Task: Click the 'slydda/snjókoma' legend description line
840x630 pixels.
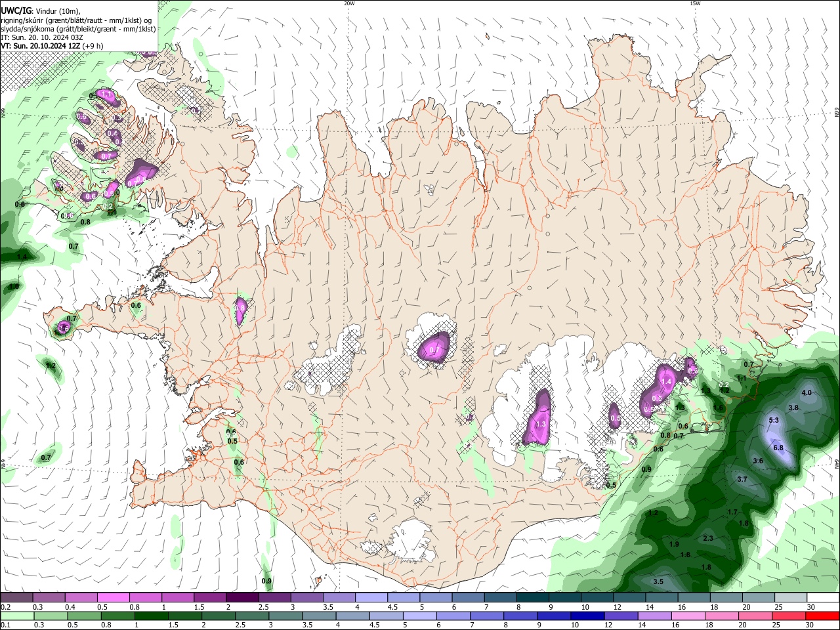Action: [78, 29]
